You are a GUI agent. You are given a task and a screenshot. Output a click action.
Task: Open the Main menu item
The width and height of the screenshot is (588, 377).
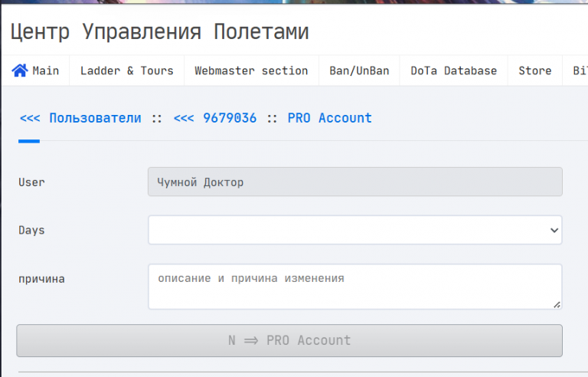point(36,70)
